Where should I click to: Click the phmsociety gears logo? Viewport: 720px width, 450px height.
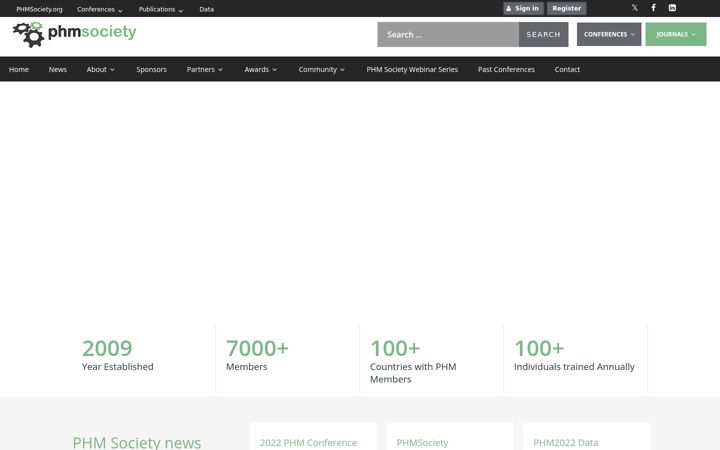[74, 34]
